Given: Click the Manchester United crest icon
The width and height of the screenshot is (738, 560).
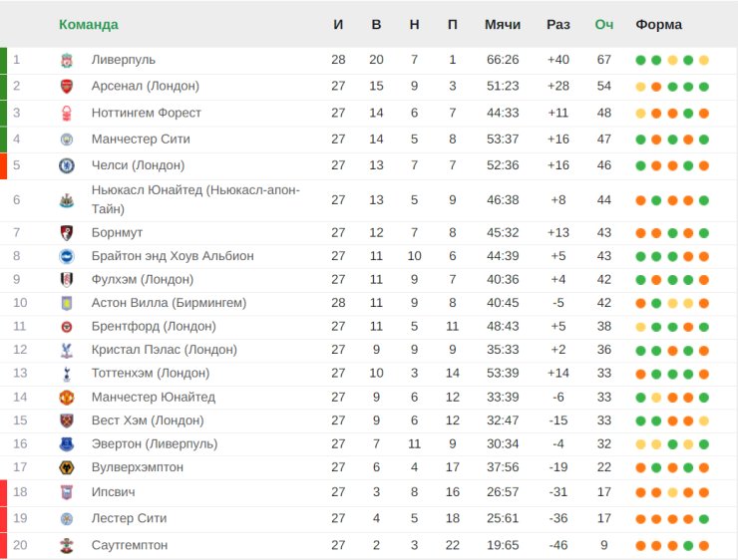Looking at the screenshot, I should pos(67,398).
